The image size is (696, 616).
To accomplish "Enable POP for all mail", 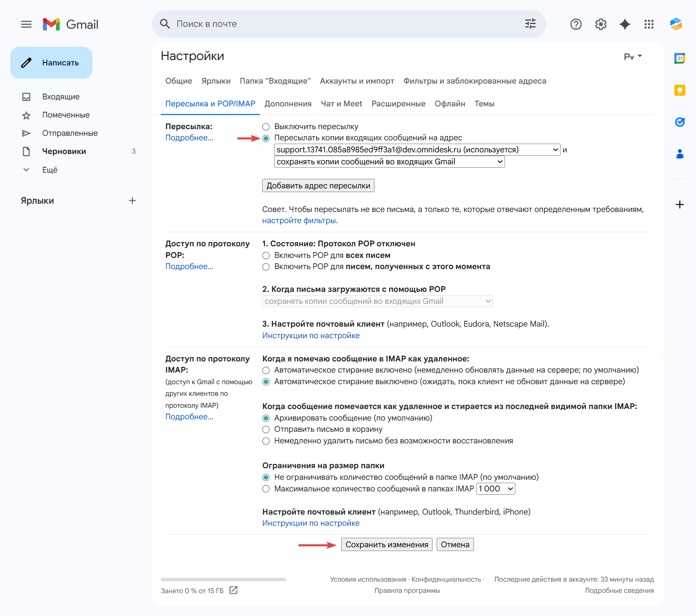I will click(x=266, y=255).
